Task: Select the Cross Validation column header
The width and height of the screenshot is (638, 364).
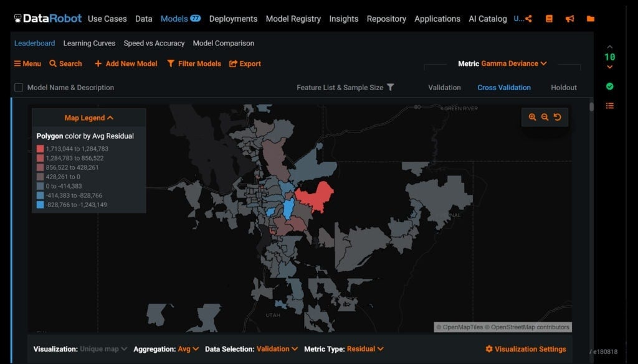Action: tap(503, 87)
